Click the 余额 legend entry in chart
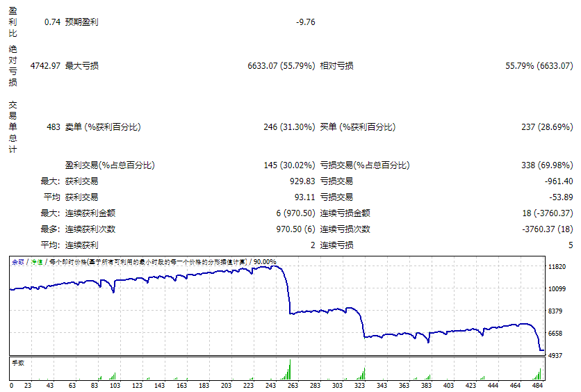The image size is (581, 392). (18, 262)
